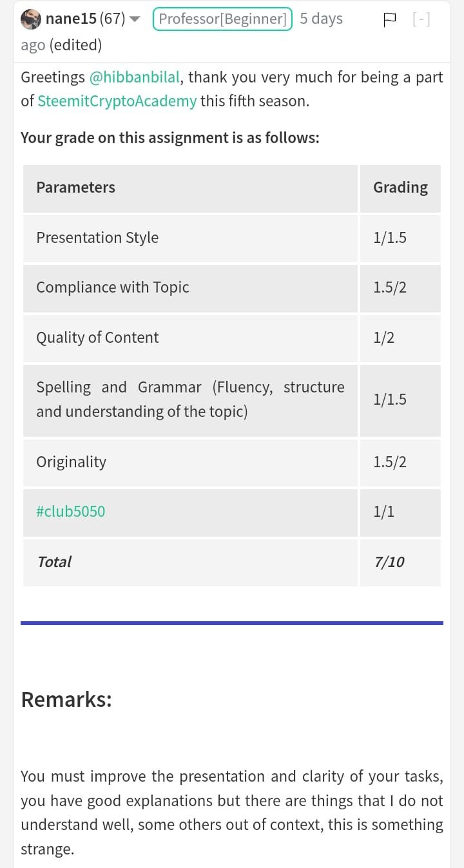464x868 pixels.
Task: Select the Presentation Style row
Action: pos(232,238)
